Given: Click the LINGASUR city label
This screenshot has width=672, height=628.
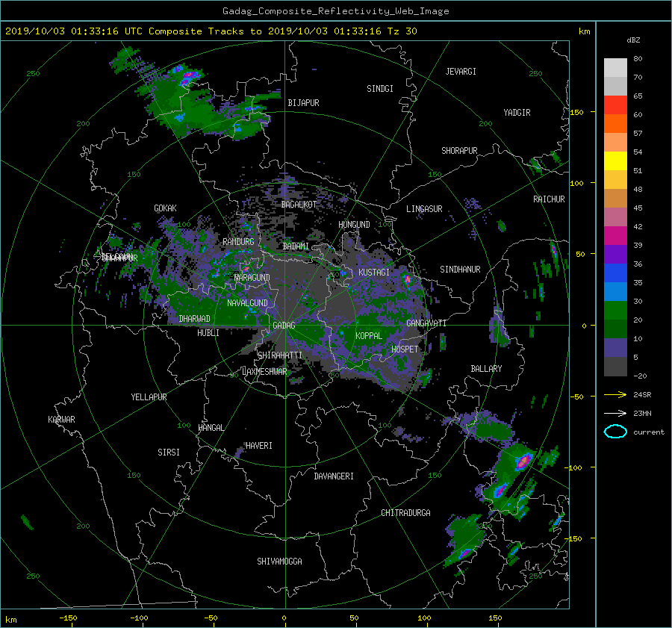Looking at the screenshot, I should [424, 209].
